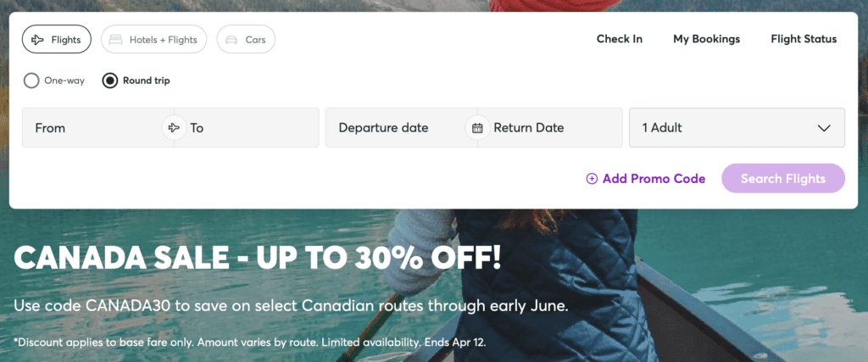Click the bed icon for Hotels + Flights
The height and width of the screenshot is (362, 868).
116,40
